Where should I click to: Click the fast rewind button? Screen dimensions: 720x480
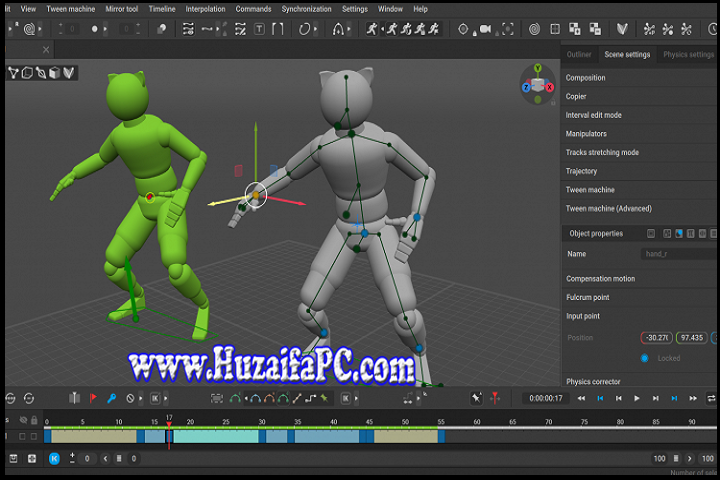581,398
